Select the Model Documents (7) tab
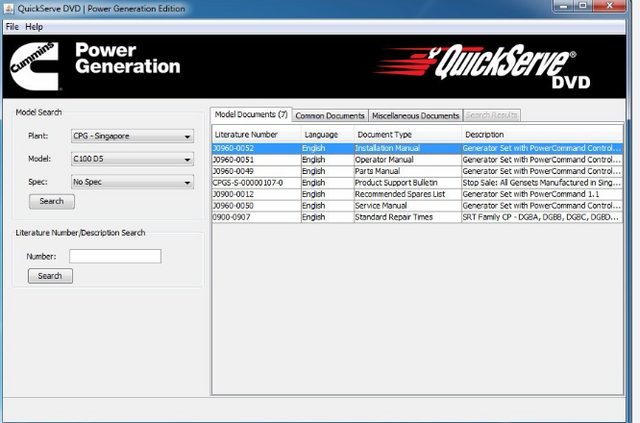 [x=251, y=115]
